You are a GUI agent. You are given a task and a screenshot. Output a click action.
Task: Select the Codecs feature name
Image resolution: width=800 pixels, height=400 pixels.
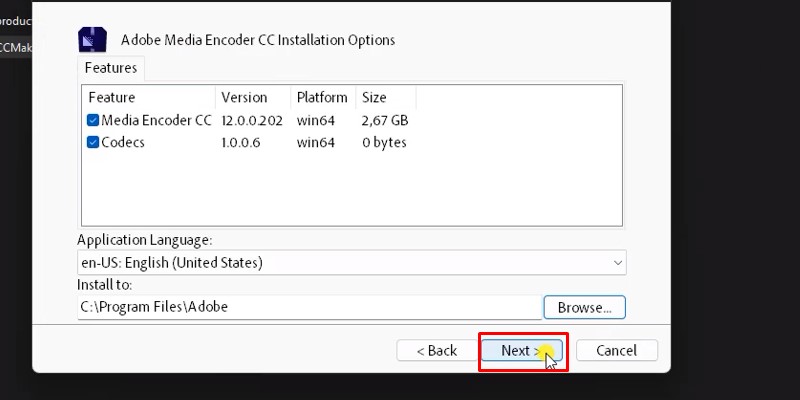coord(123,143)
